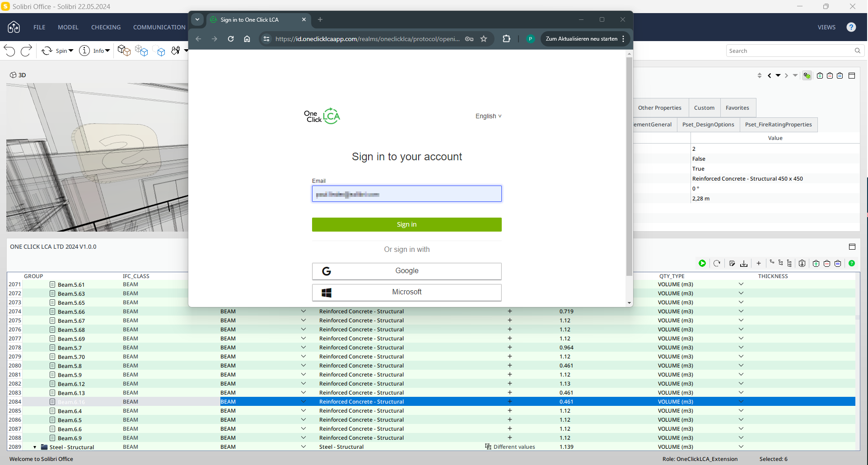
Task: Click the Email input field
Action: (x=406, y=194)
